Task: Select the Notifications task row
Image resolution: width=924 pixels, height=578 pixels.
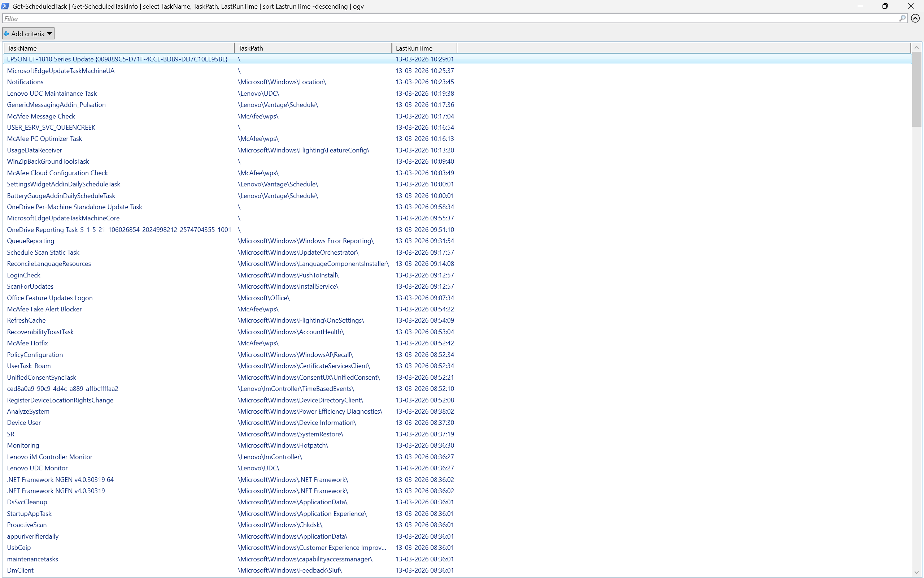Action: [x=457, y=82]
